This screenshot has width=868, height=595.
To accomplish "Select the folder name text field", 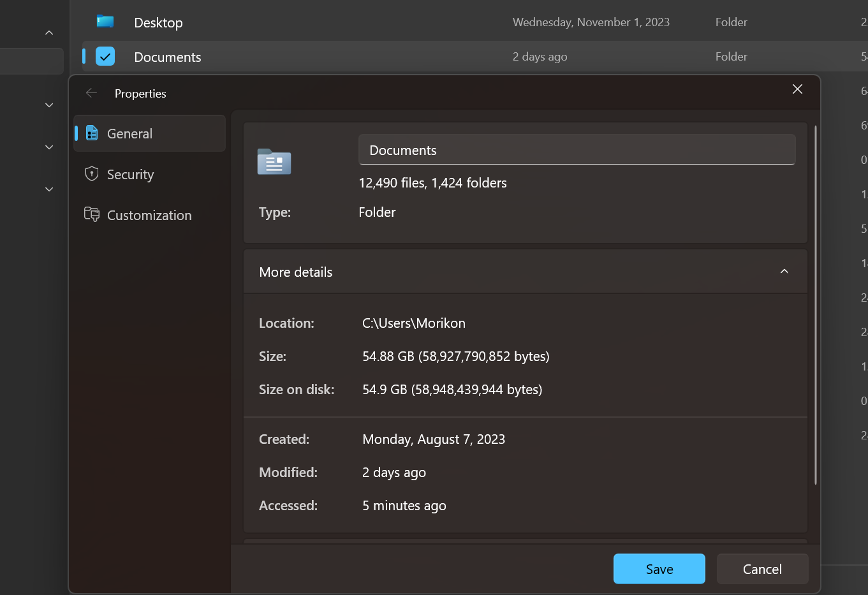I will pyautogui.click(x=577, y=149).
